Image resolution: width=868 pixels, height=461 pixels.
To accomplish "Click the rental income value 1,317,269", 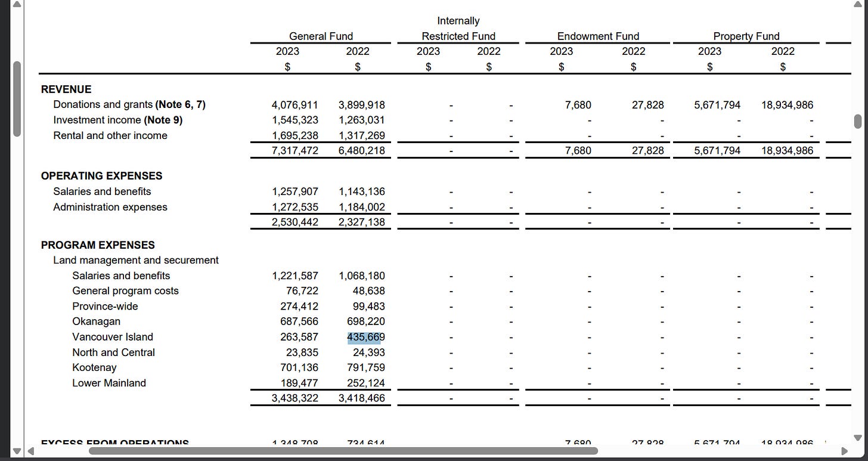I will point(361,135).
